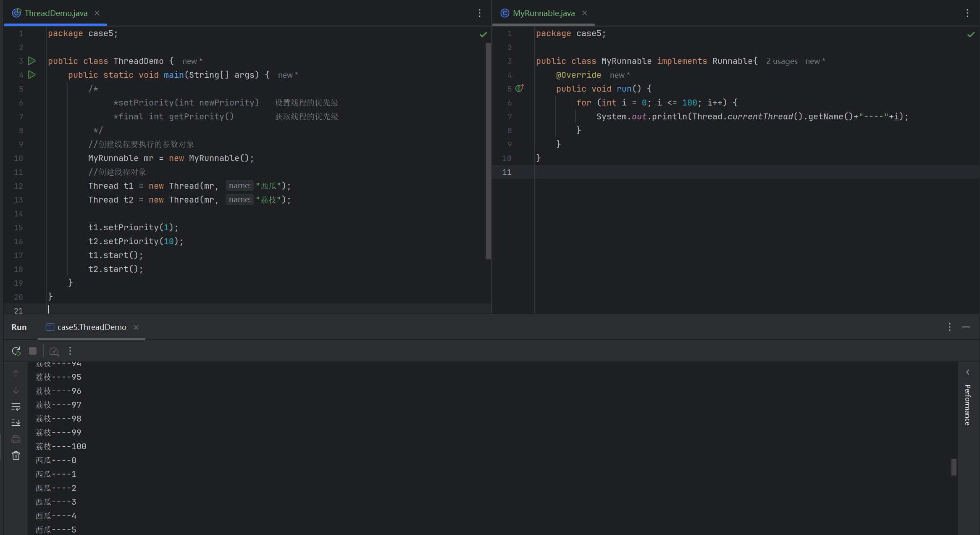Viewport: 980px width, 535px height.
Task: Open MyRunnable.java editor tab options menu
Action: [967, 13]
